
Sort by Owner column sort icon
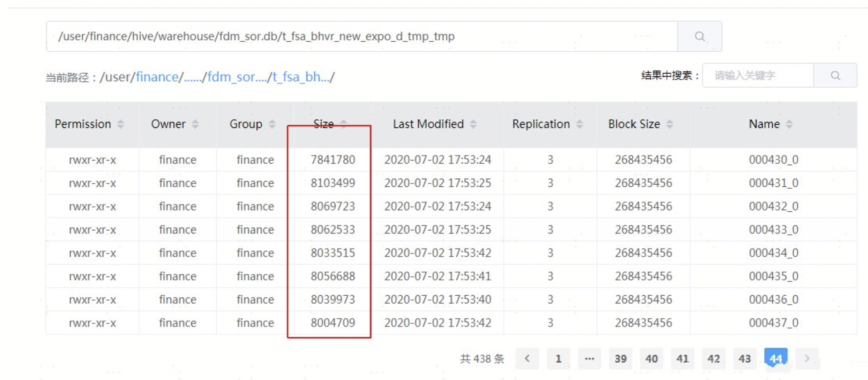pos(195,124)
